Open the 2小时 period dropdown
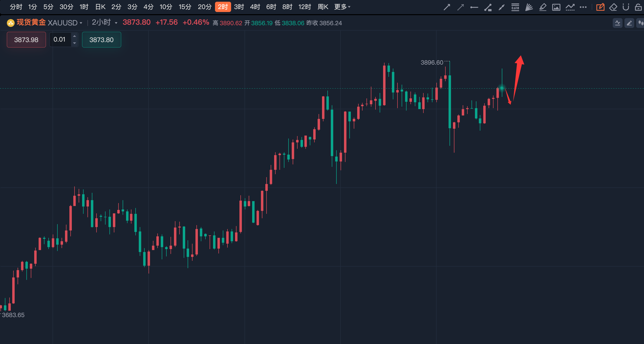This screenshot has height=344, width=644. click(116, 23)
